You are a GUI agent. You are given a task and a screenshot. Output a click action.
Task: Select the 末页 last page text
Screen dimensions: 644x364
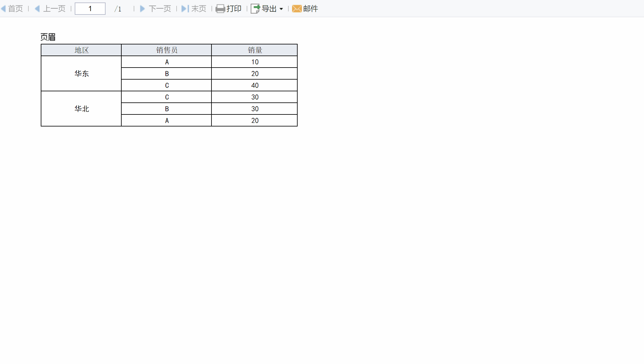199,9
